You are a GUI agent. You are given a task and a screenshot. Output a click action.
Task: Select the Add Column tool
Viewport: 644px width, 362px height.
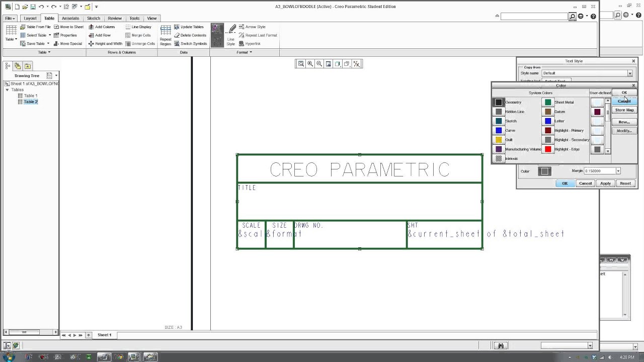pos(104,27)
